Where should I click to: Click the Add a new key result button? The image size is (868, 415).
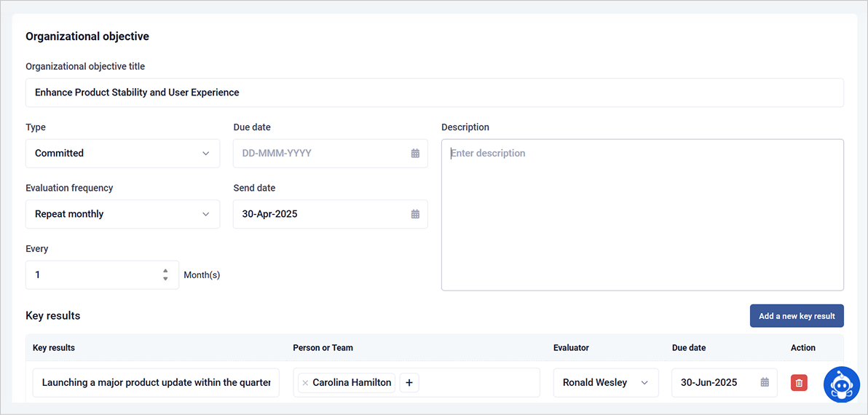click(x=797, y=316)
